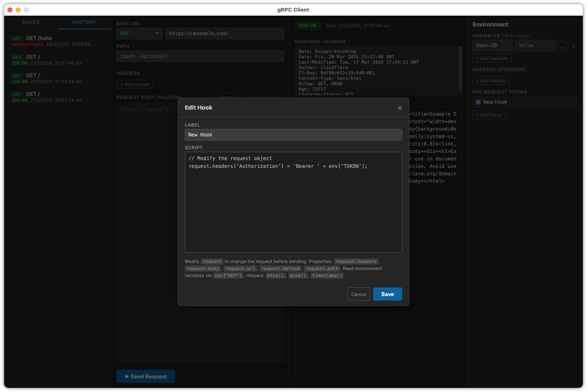The width and height of the screenshot is (587, 392).
Task: Open the ellipsis options for User-ID variable
Action: [x=563, y=46]
